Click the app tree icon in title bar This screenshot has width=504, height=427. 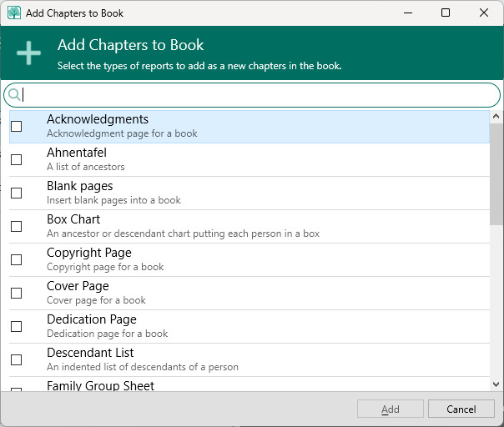coord(14,13)
